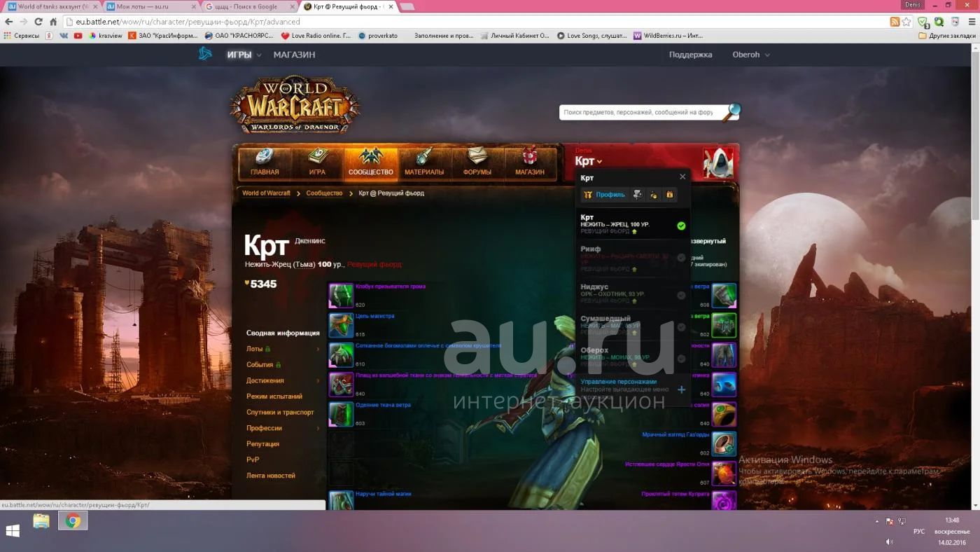Screen dimensions: 980x552
Task: Open item icon for Клобук призывателя грома
Action: pyautogui.click(x=342, y=296)
